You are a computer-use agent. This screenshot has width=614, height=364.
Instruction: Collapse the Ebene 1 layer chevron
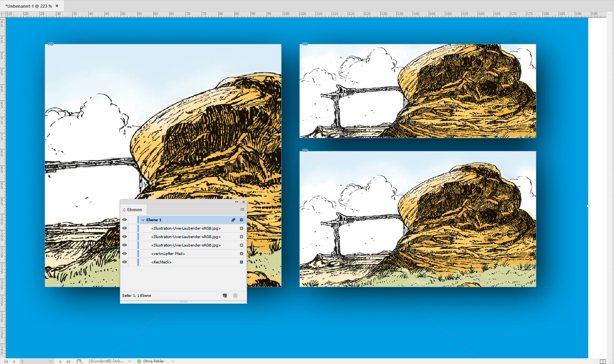pos(143,220)
